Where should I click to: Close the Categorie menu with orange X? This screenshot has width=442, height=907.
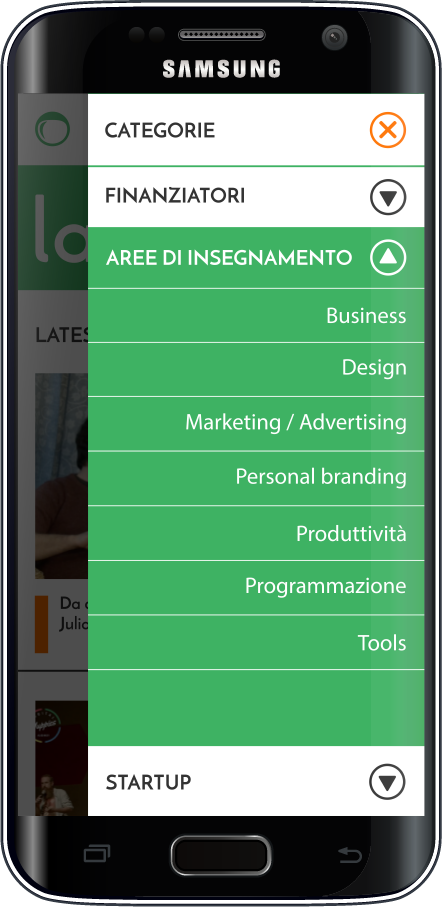point(388,130)
